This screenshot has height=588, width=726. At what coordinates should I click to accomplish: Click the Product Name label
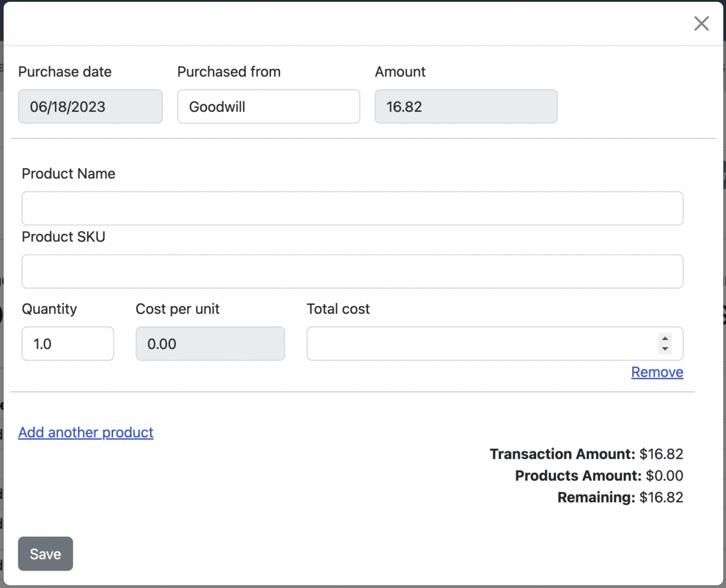(68, 174)
